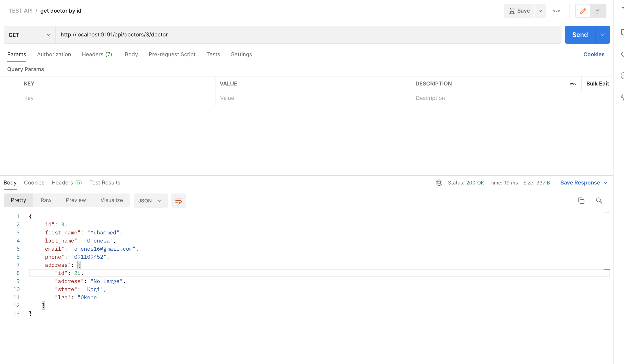Switch response view to Preview
624x364 pixels.
point(76,200)
